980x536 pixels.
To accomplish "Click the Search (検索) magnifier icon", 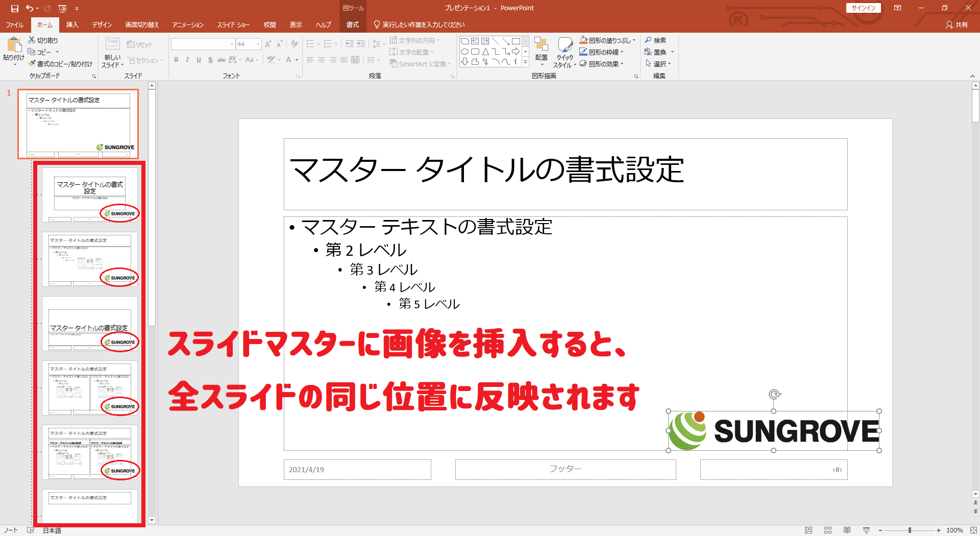I will [x=648, y=40].
